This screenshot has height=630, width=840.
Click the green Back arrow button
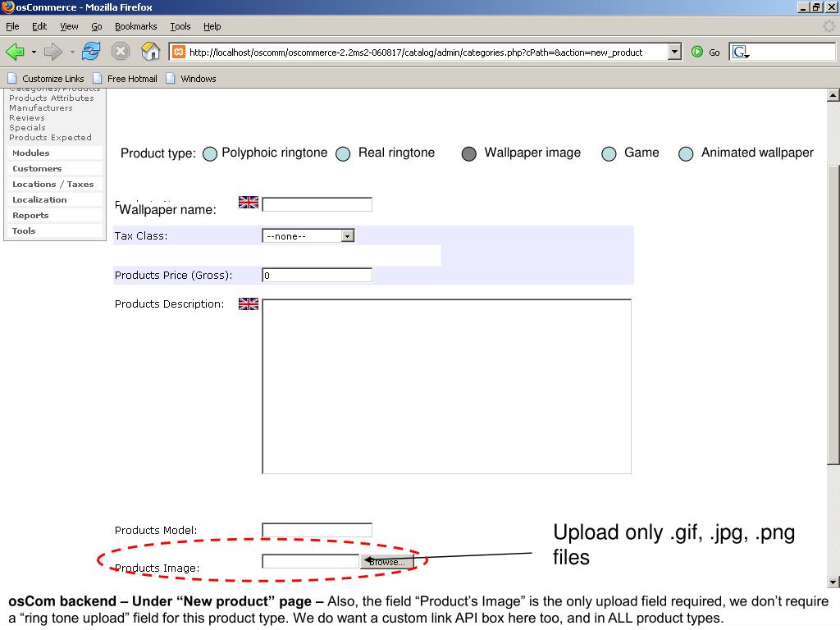tap(15, 52)
